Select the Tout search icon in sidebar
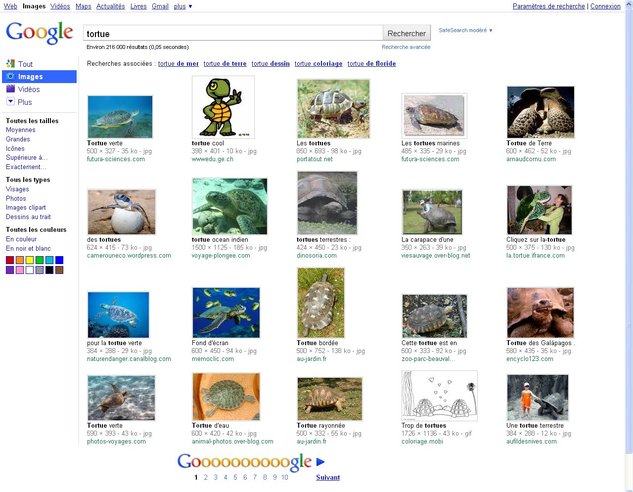The width and height of the screenshot is (633, 492). [11, 64]
